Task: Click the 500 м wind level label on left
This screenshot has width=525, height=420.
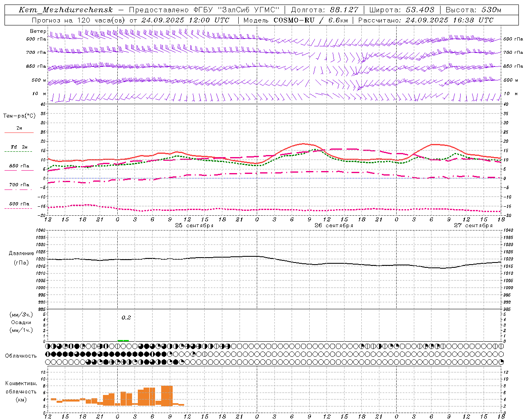Action: coord(39,80)
